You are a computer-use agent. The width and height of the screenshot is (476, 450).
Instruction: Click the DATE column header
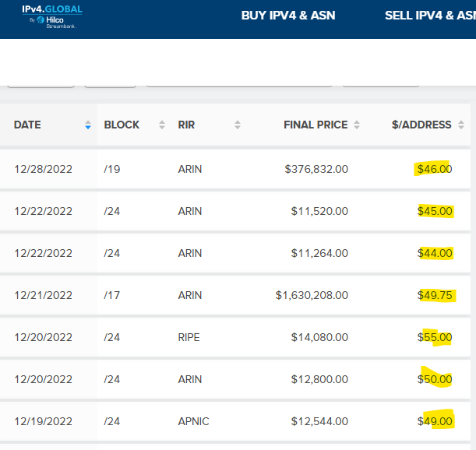[x=27, y=125]
